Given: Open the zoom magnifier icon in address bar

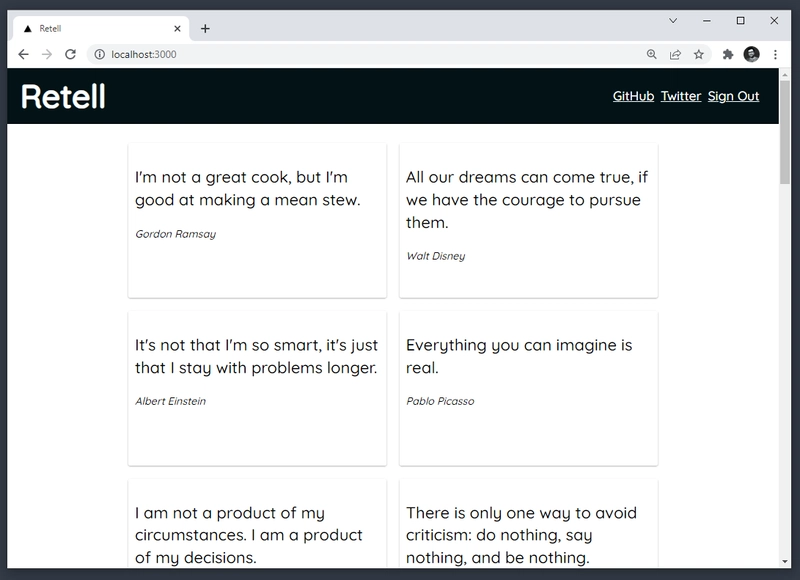Looking at the screenshot, I should [652, 55].
